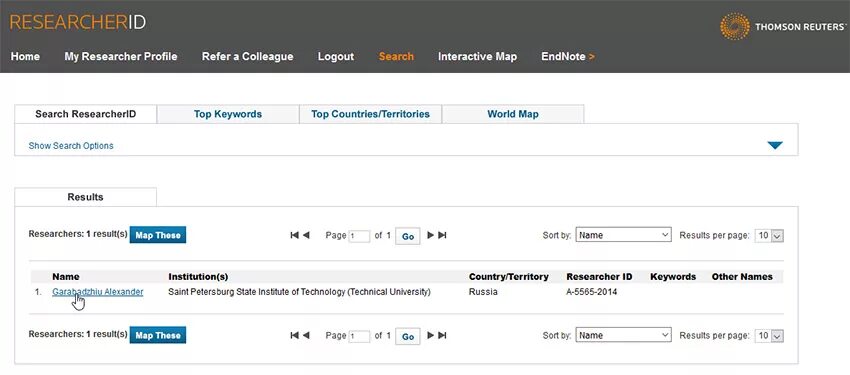
Task: Switch to the Top Keywords tab
Action: pos(228,114)
